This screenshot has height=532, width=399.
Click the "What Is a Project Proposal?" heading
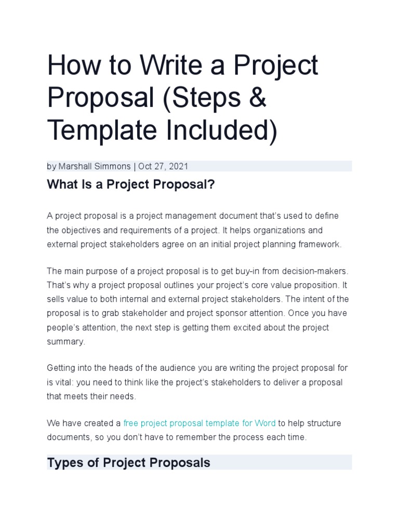(130, 184)
